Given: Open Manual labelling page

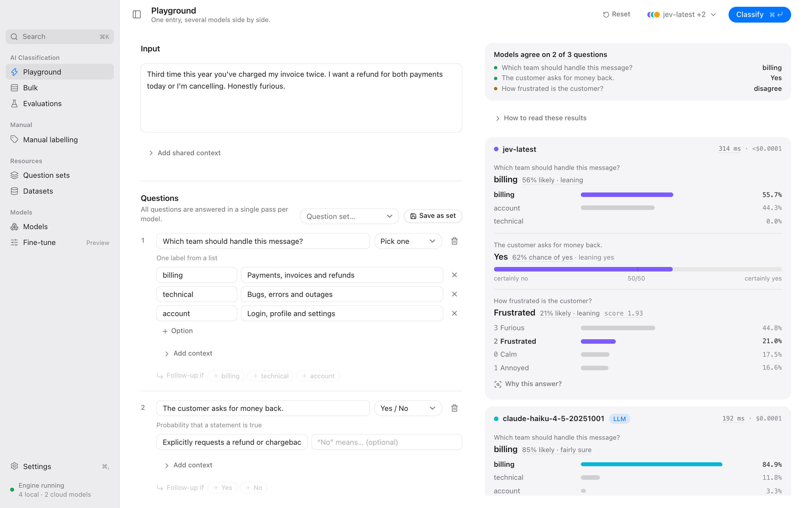Looking at the screenshot, I should tap(60, 139).
